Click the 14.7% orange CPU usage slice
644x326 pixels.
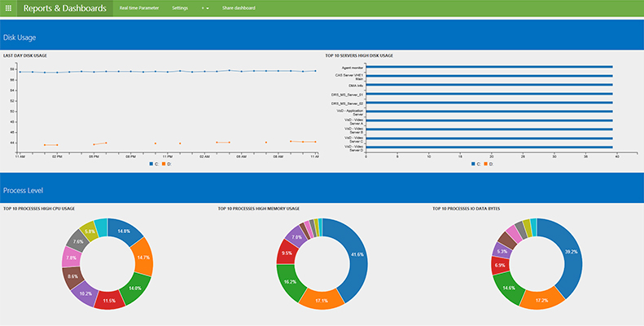(143, 258)
